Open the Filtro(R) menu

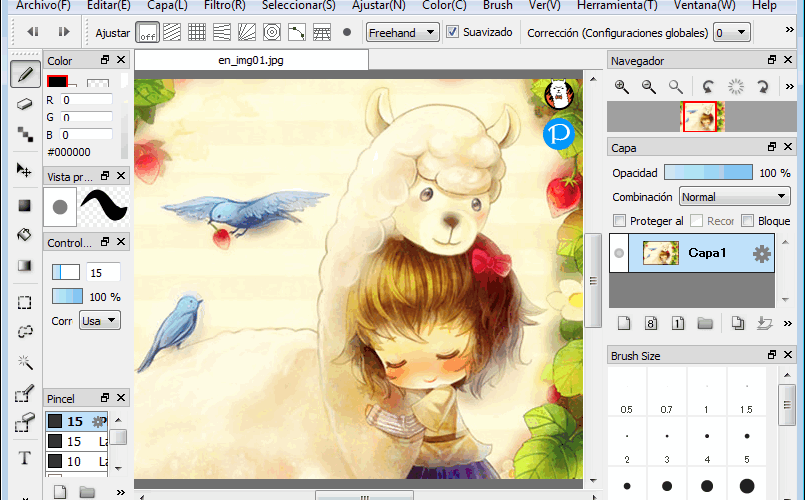[x=225, y=6]
